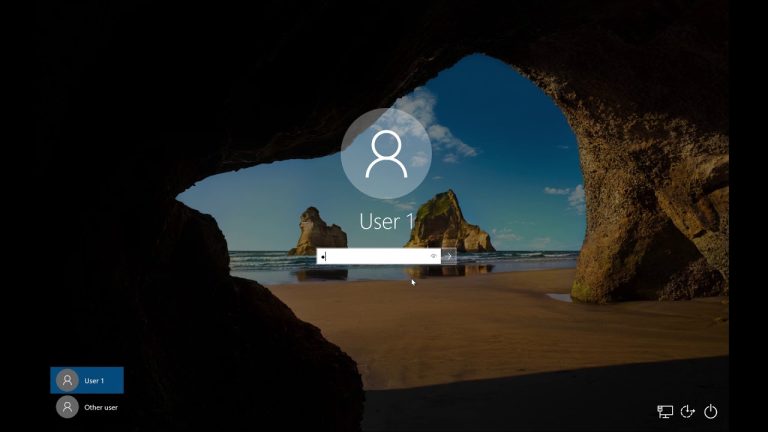
Task: Submit password with the arrow button
Action: click(449, 256)
